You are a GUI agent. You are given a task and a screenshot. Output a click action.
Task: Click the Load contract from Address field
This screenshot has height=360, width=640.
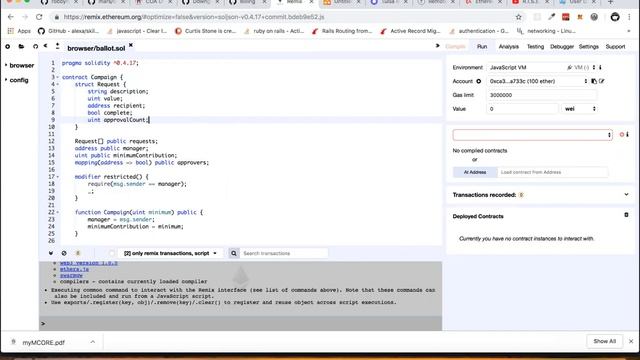click(x=552, y=172)
